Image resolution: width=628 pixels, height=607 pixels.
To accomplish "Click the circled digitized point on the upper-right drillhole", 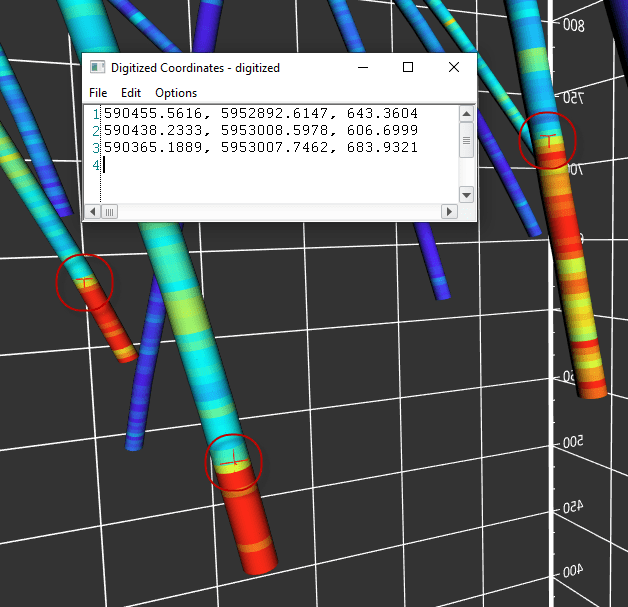I will point(548,140).
